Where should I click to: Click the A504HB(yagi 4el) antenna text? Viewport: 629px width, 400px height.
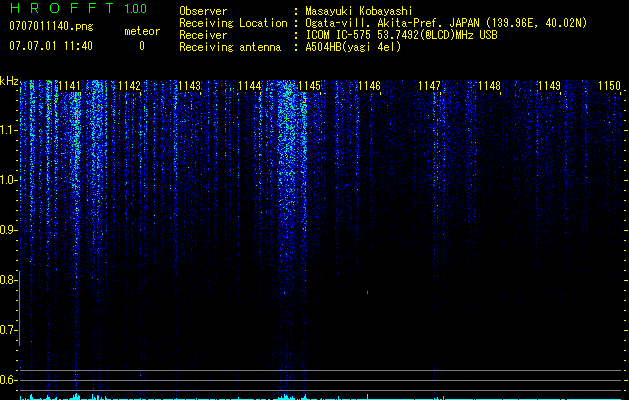pyautogui.click(x=353, y=47)
